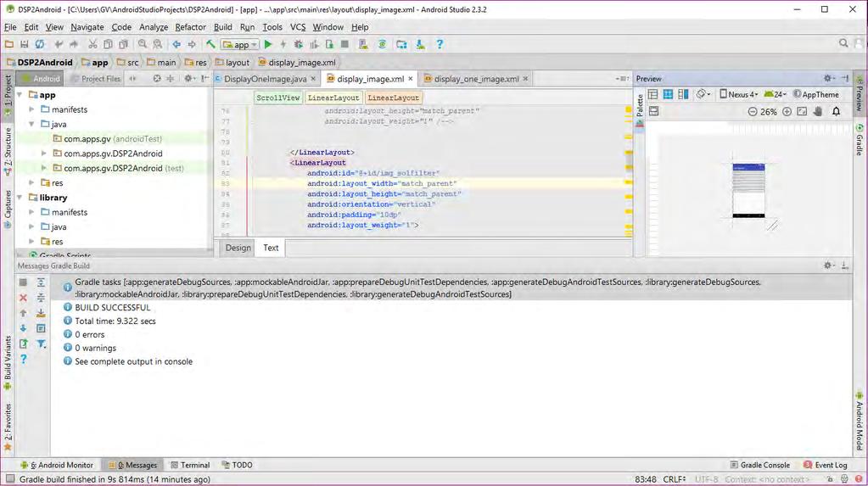This screenshot has width=868, height=486.
Task: Toggle the Gradle side tool window
Action: pos(860,141)
